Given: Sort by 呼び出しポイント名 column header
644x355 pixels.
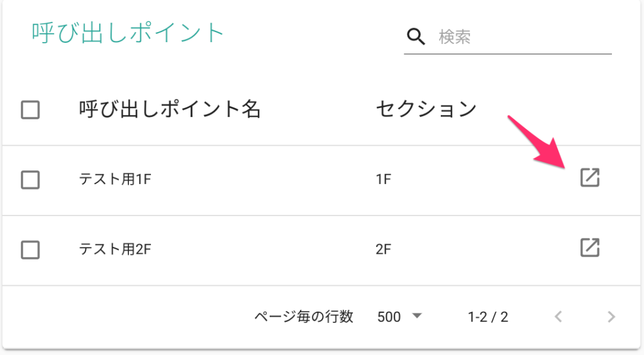Looking at the screenshot, I should (170, 109).
